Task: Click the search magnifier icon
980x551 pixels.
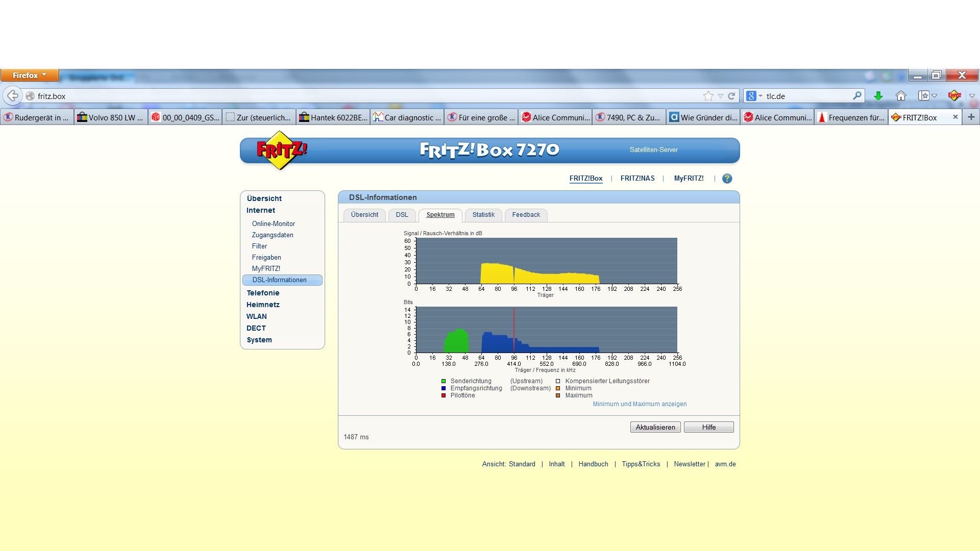Action: pyautogui.click(x=857, y=95)
